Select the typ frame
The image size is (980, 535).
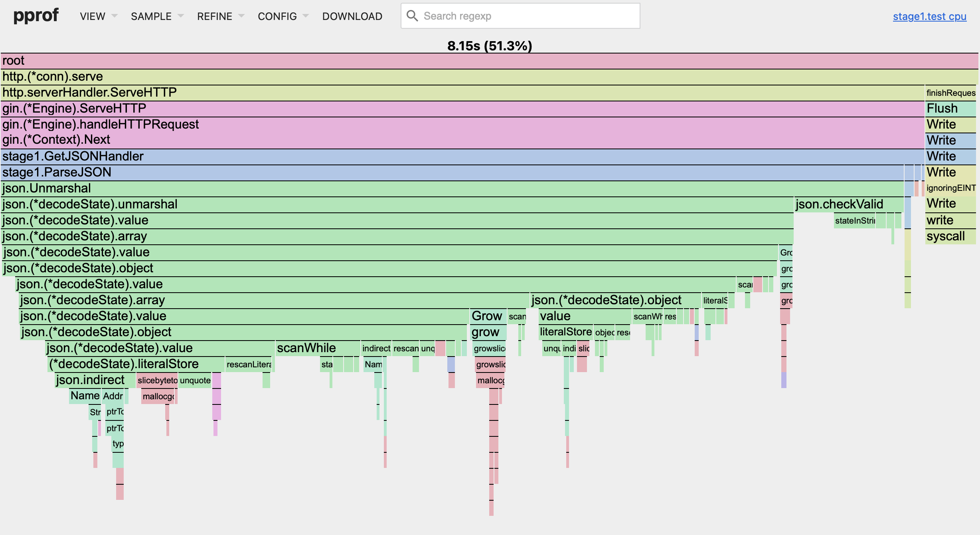click(118, 444)
